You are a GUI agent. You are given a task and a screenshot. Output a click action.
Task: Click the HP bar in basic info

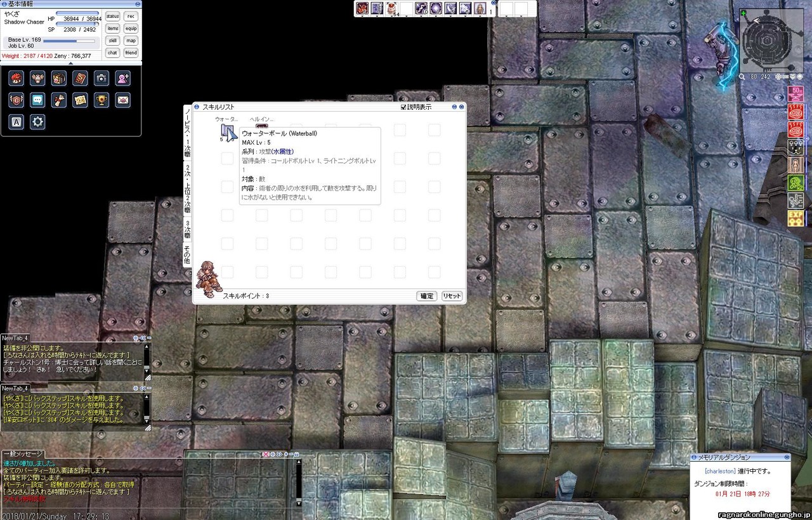[78, 13]
